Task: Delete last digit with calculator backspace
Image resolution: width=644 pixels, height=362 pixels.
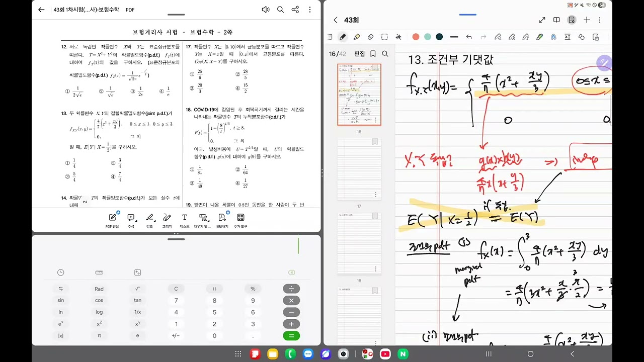Action: pos(291,273)
